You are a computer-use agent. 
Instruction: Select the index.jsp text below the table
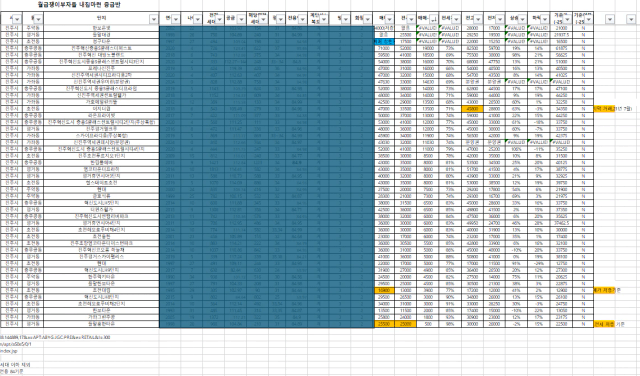pyautogui.click(x=9, y=351)
